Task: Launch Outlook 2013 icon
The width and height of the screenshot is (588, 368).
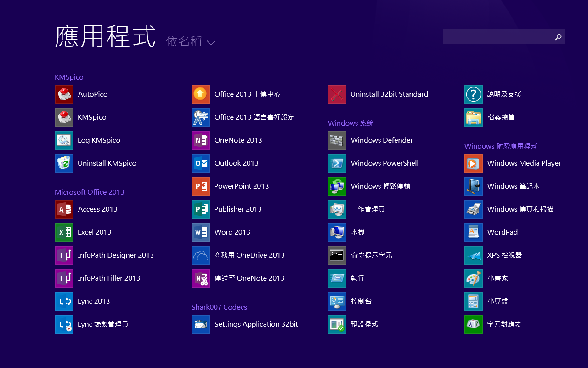Action: (x=201, y=163)
